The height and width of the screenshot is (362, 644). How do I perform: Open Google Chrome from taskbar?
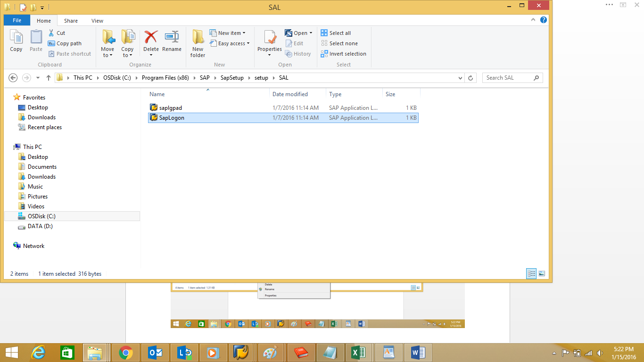125,353
